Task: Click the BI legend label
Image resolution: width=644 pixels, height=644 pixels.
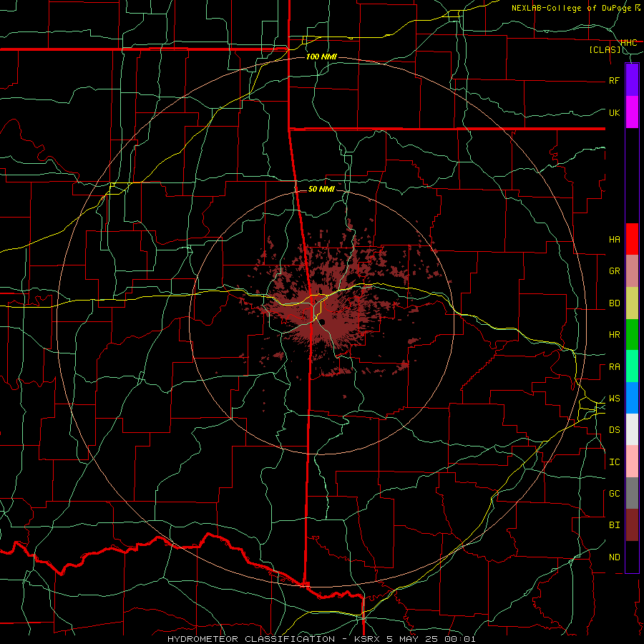Action: click(x=614, y=525)
